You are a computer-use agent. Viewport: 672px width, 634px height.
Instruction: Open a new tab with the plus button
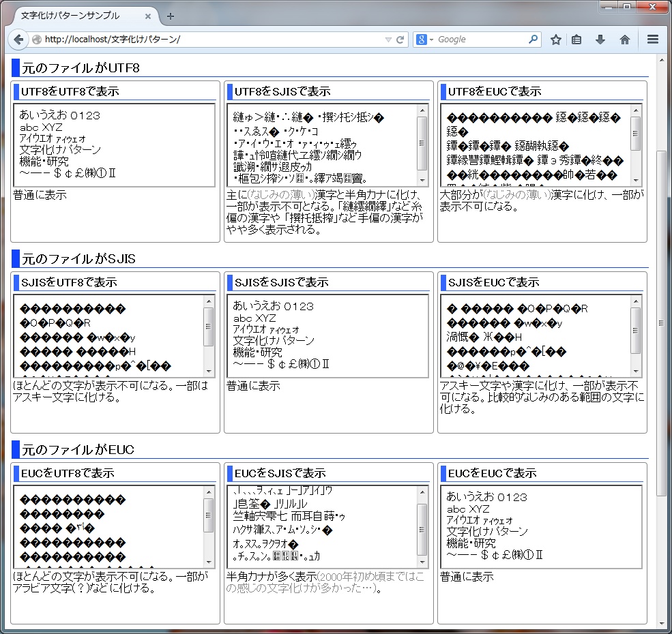(x=171, y=16)
